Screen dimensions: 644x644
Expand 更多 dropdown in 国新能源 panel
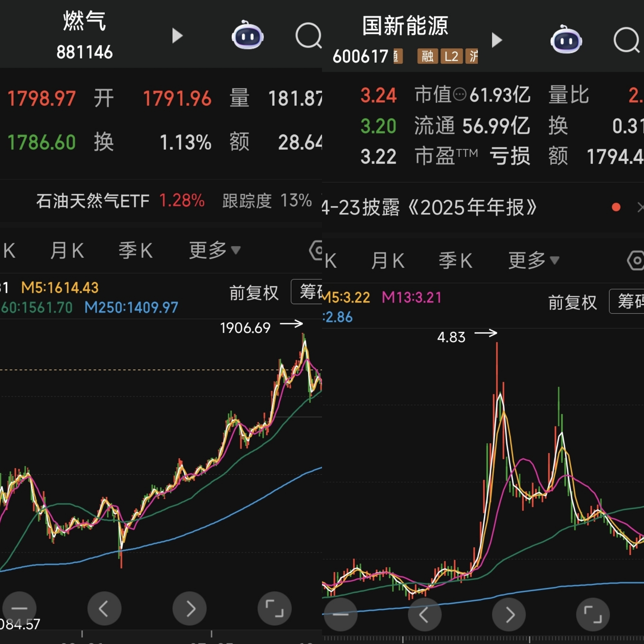pyautogui.click(x=533, y=260)
